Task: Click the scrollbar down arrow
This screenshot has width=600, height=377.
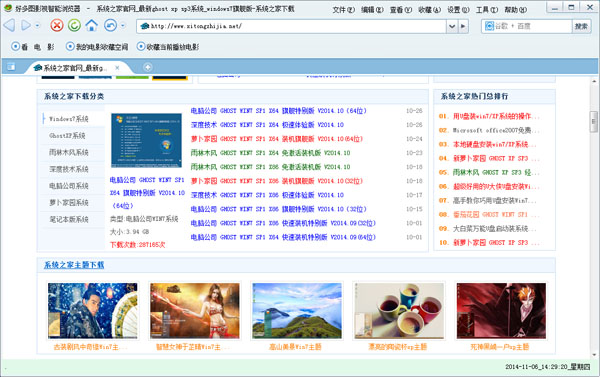Action: 594,355
